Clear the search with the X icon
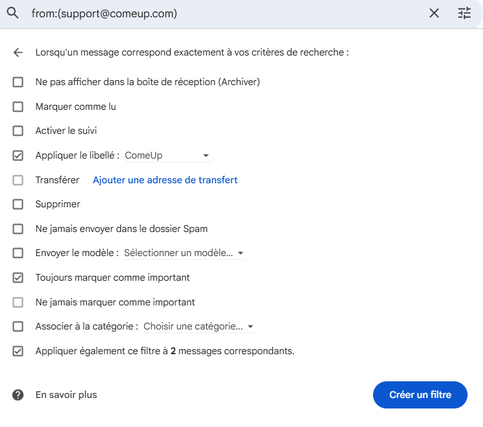The height and width of the screenshot is (427, 483). [x=434, y=13]
